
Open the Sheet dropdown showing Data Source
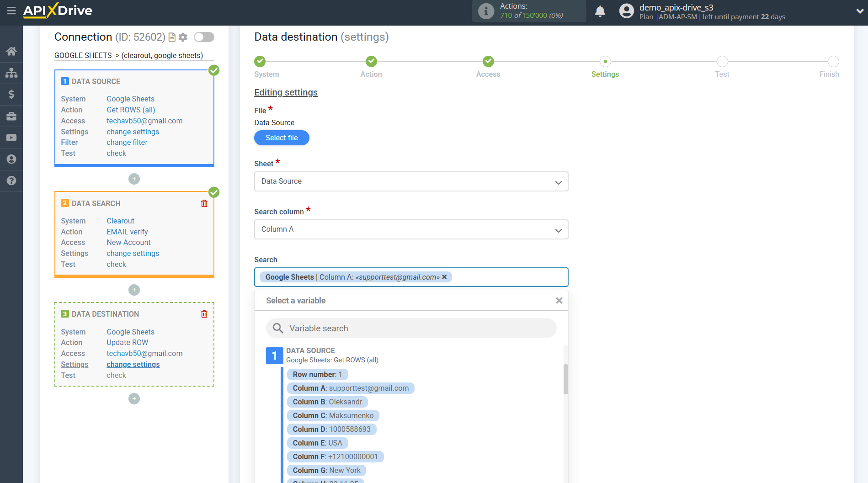tap(410, 181)
